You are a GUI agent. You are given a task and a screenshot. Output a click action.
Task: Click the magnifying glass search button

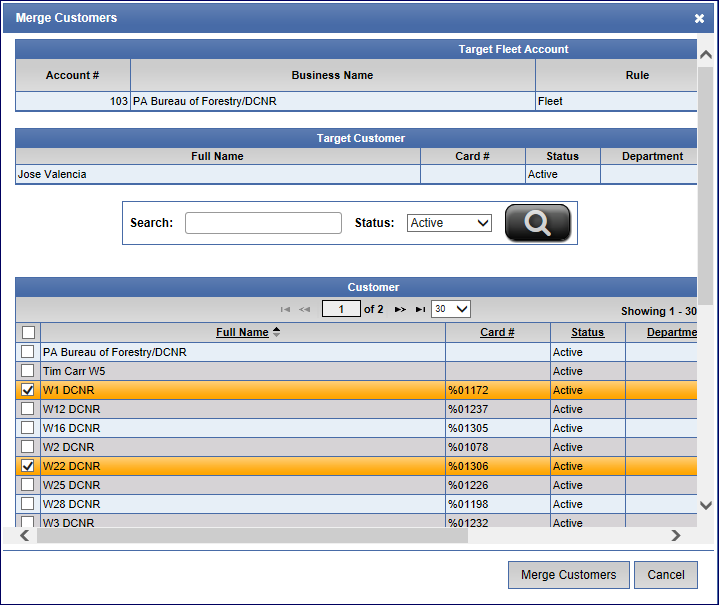click(537, 223)
